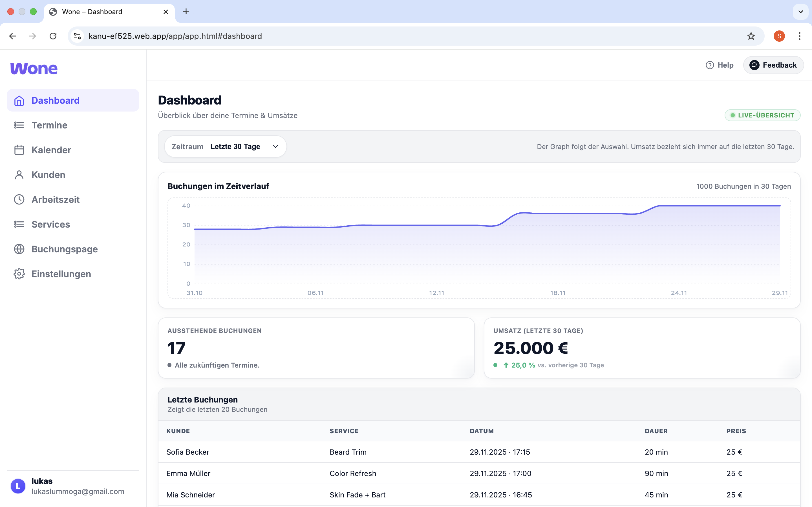Select the Termine list icon in the sidebar
Image resolution: width=812 pixels, height=507 pixels.
[x=19, y=125]
